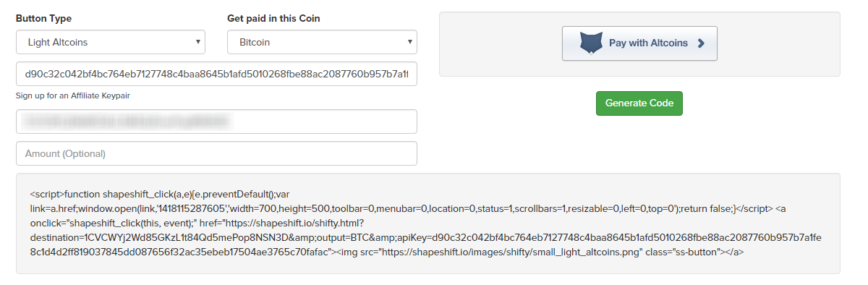Click the right chevron on Pay button

700,43
